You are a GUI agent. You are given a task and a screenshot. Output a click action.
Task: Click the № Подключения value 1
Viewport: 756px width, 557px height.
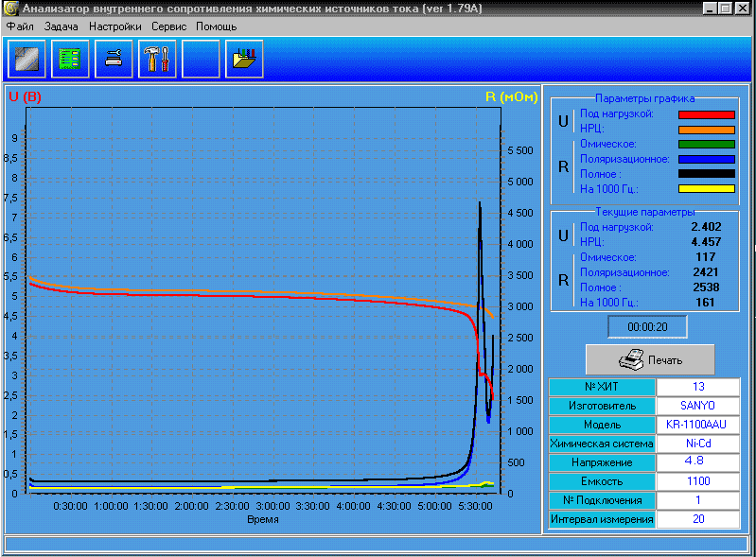click(698, 500)
